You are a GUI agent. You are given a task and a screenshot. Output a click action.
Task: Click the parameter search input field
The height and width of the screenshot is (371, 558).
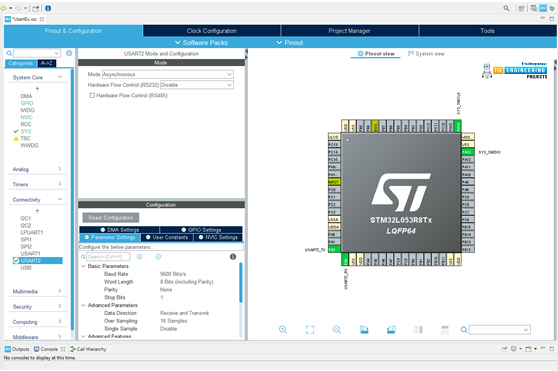(108, 256)
